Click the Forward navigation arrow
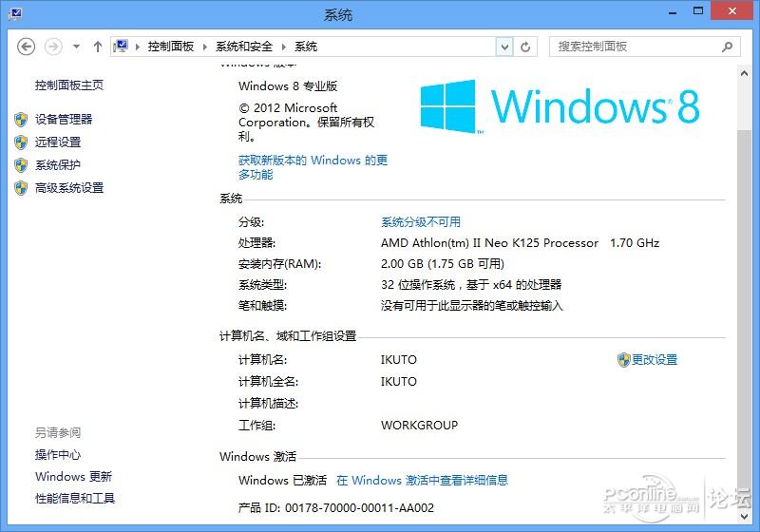Viewport: 760px width, 532px height. click(53, 47)
